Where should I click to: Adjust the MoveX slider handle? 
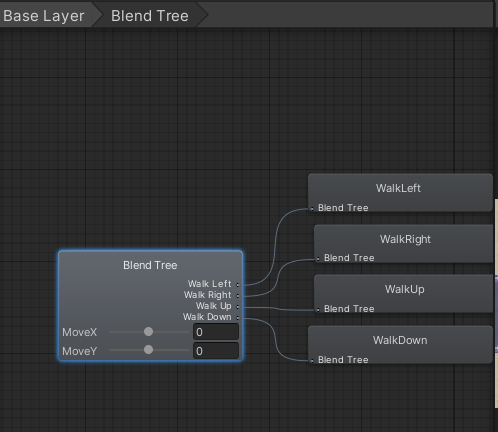148,332
